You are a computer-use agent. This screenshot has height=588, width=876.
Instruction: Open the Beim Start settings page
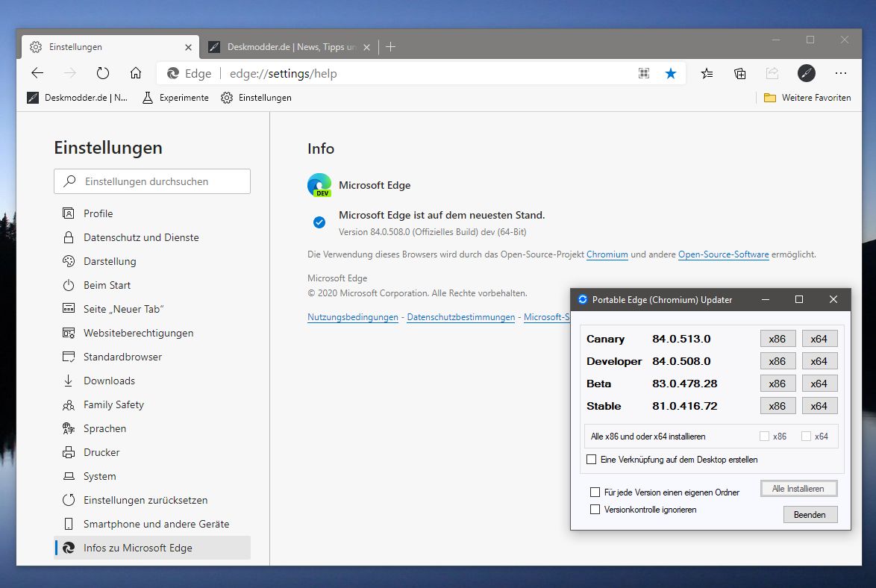(152, 285)
